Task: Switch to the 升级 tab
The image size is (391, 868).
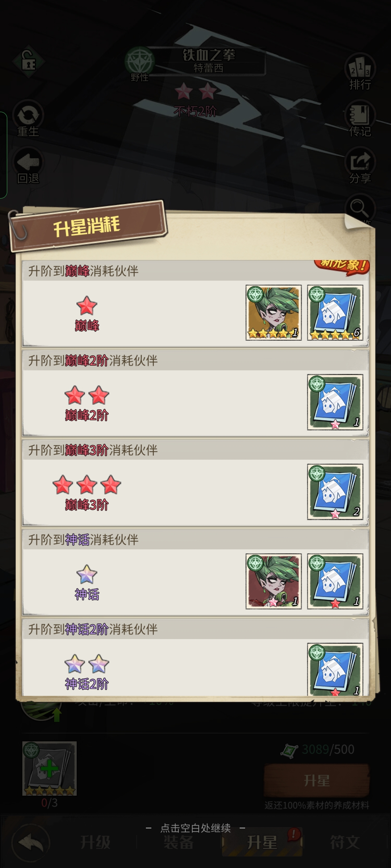Action: pos(95,842)
